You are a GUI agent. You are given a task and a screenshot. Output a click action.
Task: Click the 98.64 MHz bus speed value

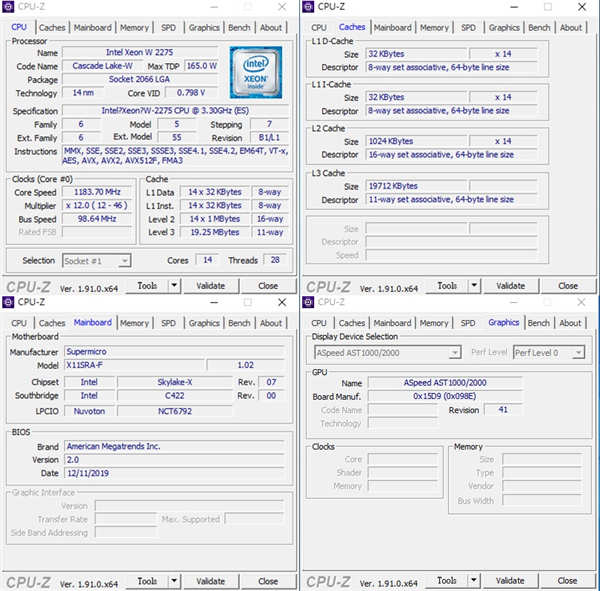click(97, 219)
